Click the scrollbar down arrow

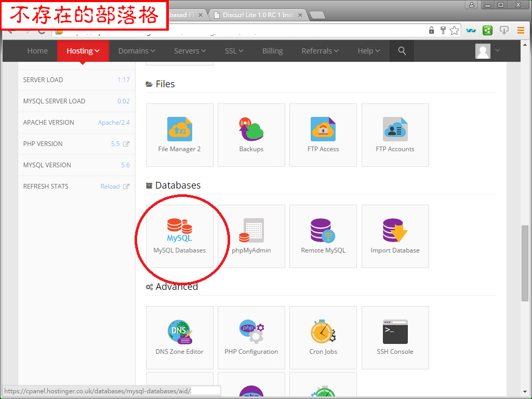(525, 392)
